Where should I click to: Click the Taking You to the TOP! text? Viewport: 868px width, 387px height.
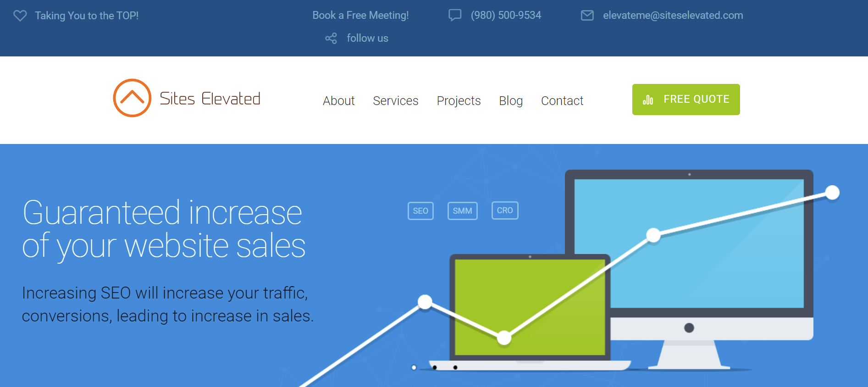[87, 16]
